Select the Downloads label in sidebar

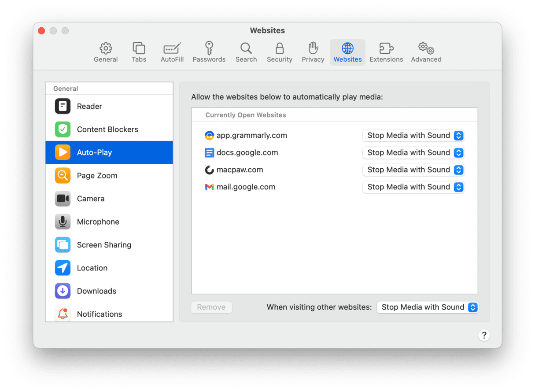click(x=96, y=291)
